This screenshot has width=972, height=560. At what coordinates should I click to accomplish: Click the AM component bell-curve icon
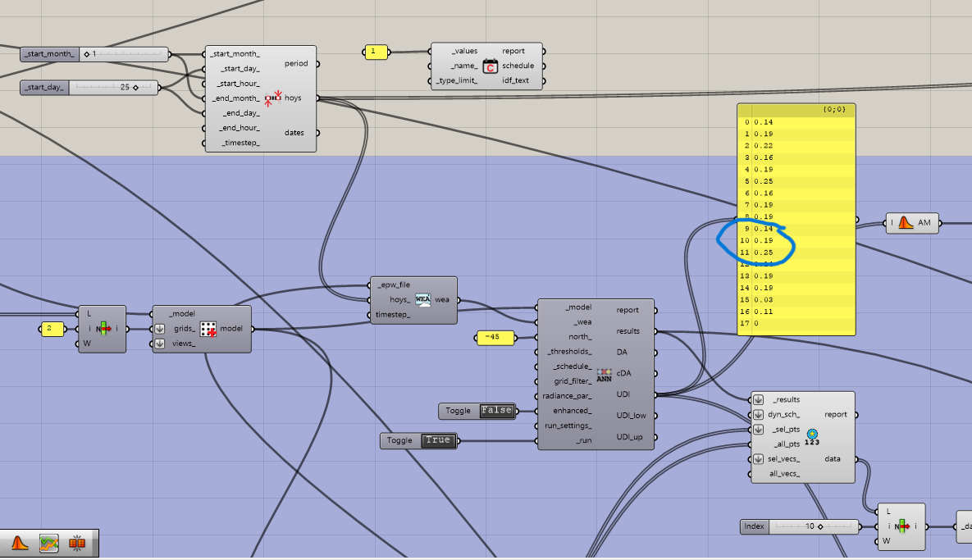(x=906, y=222)
